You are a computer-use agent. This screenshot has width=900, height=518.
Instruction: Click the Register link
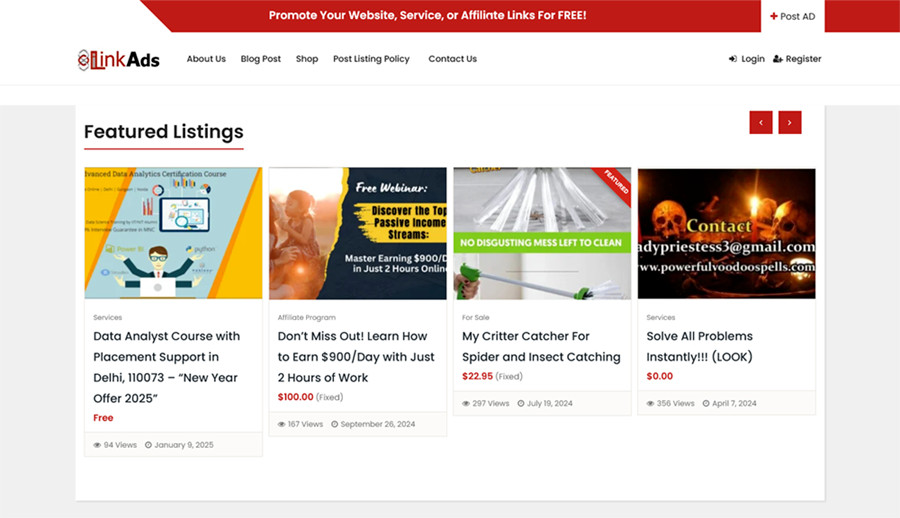point(797,59)
